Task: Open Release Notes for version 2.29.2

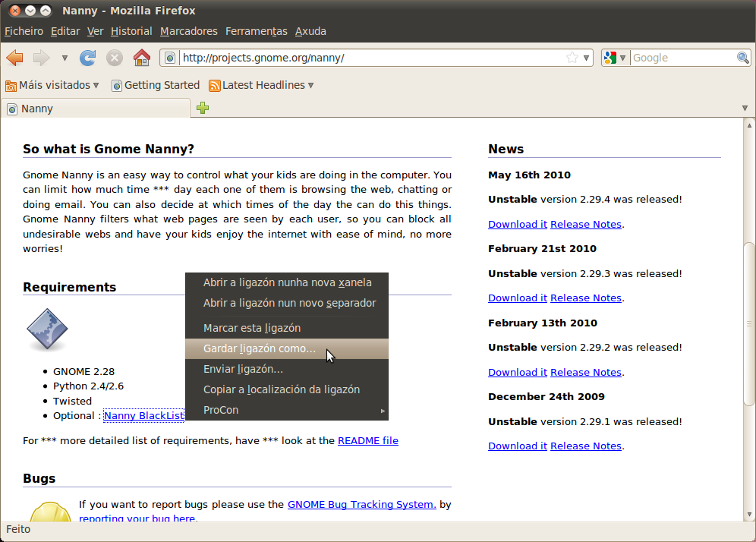Action: (x=586, y=372)
